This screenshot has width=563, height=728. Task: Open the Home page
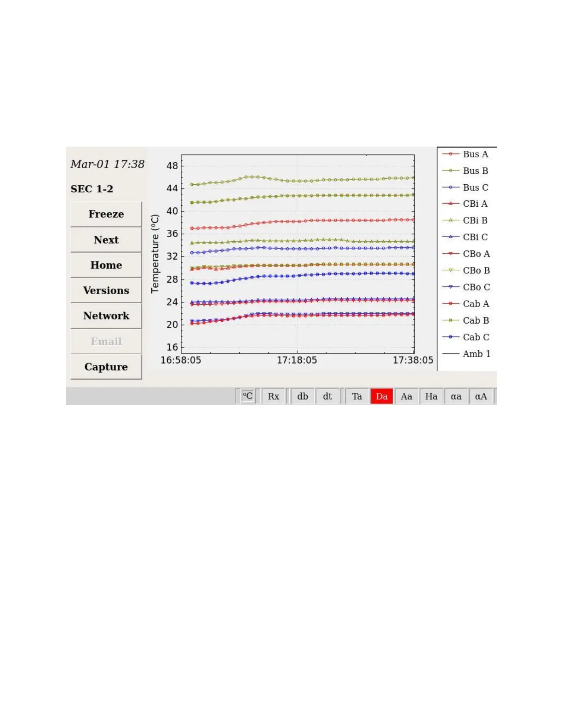click(106, 265)
